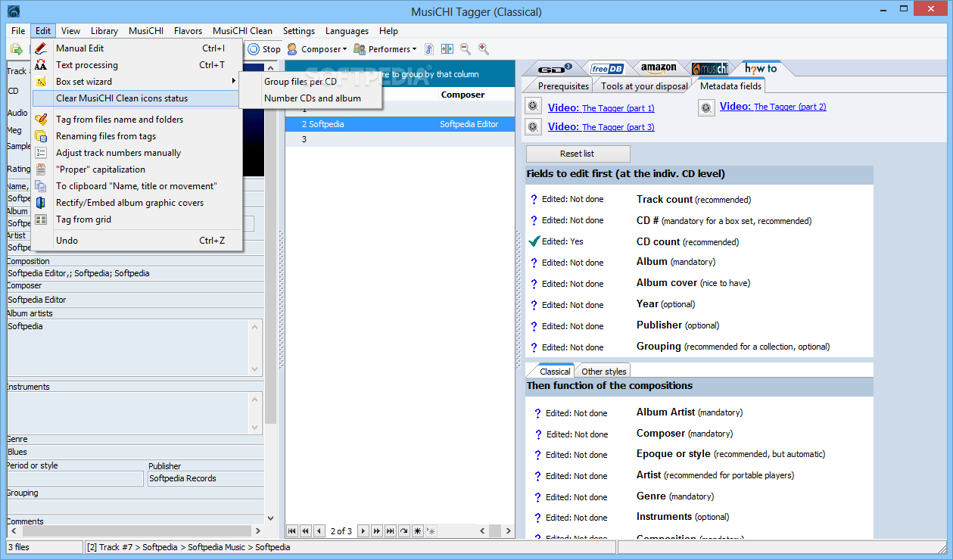Image resolution: width=953 pixels, height=560 pixels.
Task: Click the Tag from grid icon
Action: coord(41,219)
